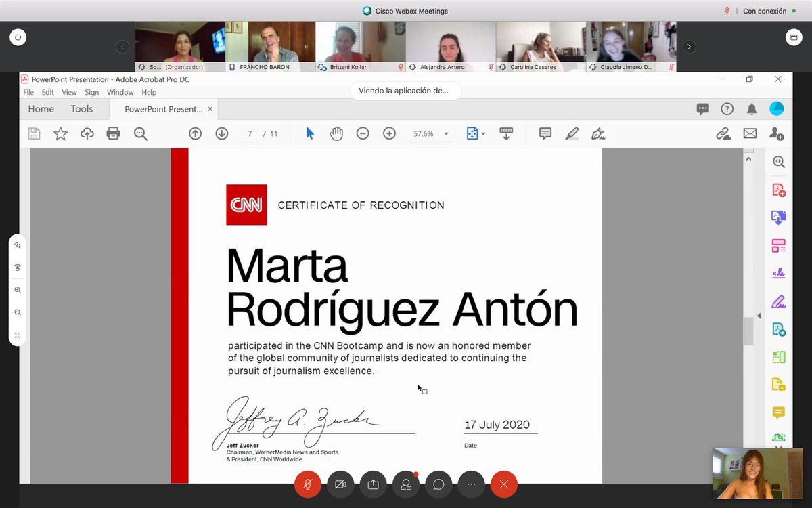Open the Webex participants panel button
Screen dimensions: 812x508
pyautogui.click(x=406, y=484)
